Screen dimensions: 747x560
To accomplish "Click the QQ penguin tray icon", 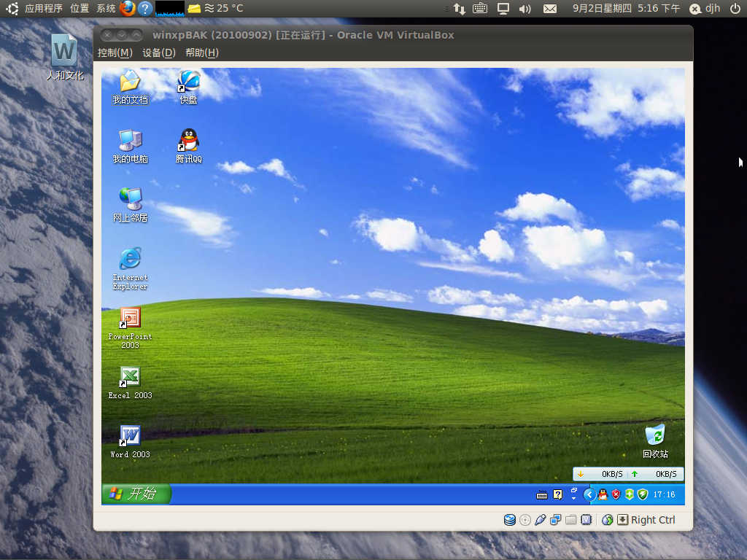I will [x=603, y=495].
